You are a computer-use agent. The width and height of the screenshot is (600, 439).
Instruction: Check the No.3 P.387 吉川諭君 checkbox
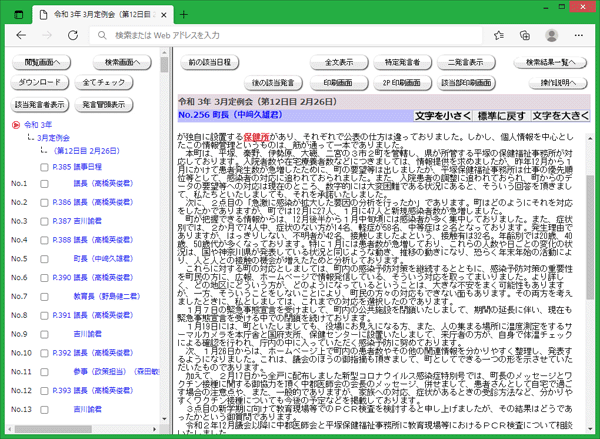coord(44,221)
